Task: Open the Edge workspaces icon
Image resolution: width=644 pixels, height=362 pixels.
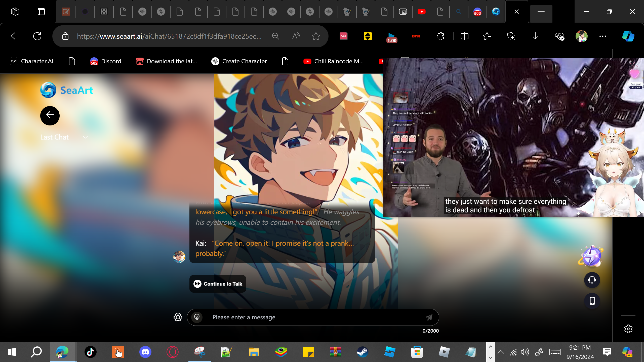Action: click(x=15, y=12)
